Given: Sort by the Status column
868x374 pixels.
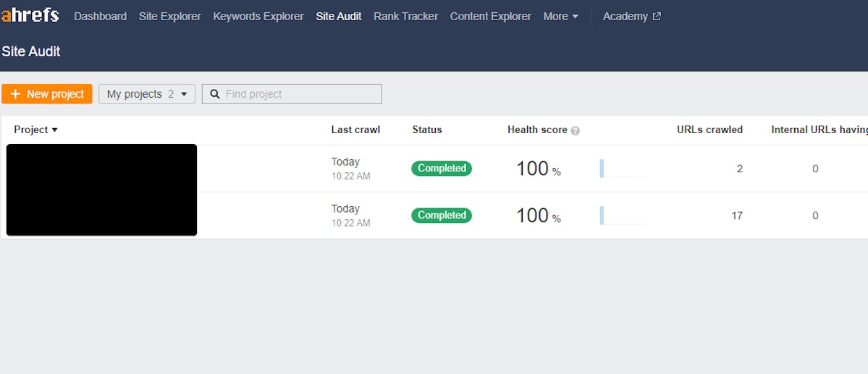Looking at the screenshot, I should coord(427,130).
